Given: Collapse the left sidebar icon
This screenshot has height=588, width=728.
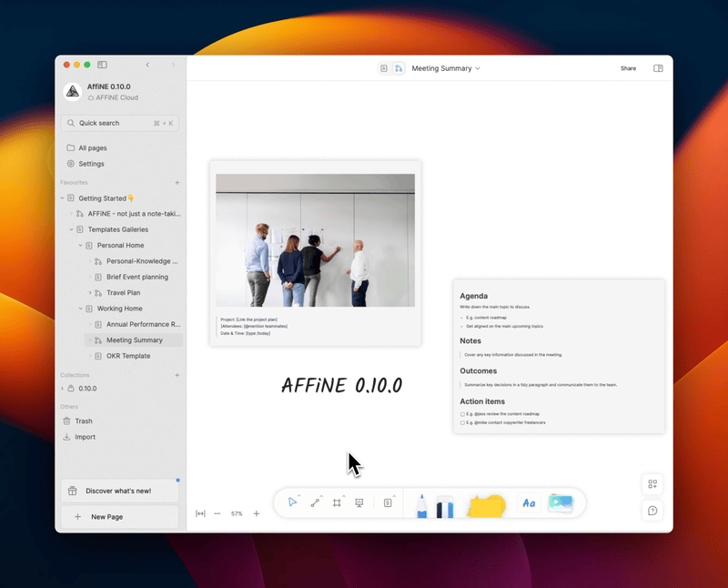Looking at the screenshot, I should pos(102,65).
